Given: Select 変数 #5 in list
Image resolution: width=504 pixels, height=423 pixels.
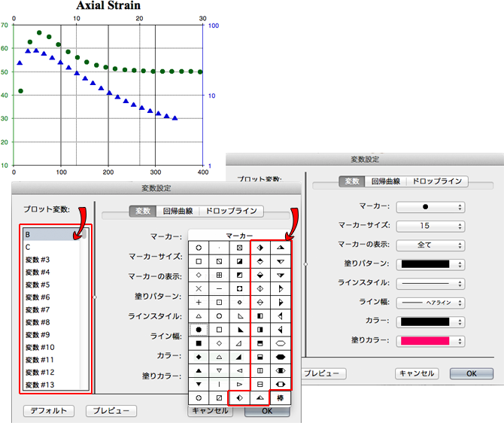Looking at the screenshot, I should tap(51, 285).
